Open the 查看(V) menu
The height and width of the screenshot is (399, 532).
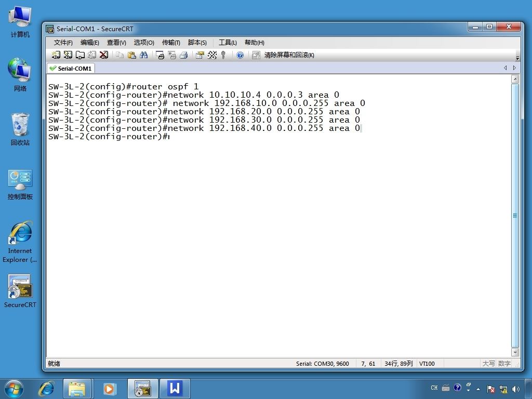(116, 43)
